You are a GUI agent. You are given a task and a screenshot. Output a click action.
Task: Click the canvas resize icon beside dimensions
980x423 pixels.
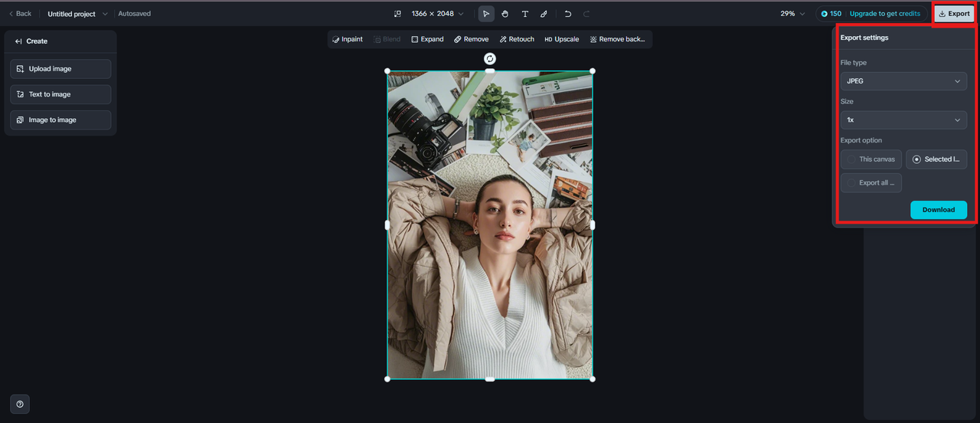click(x=397, y=14)
